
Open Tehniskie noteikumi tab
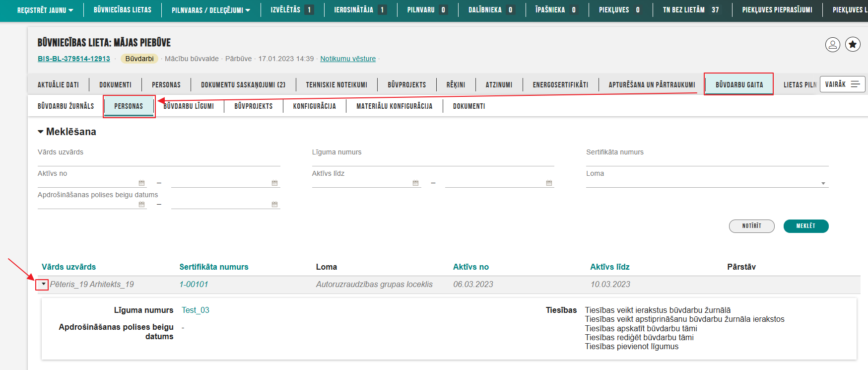[x=336, y=85]
